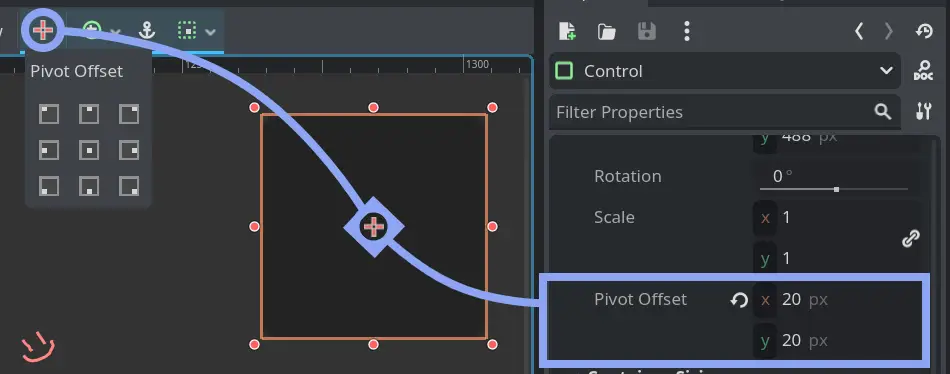Click the Scale y value field
Screen dimensions: 950x374
[x=825, y=259]
